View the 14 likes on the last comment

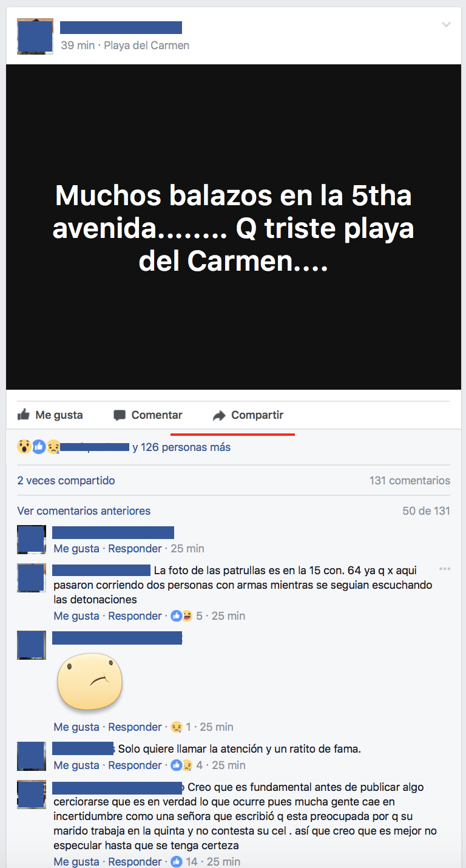pyautogui.click(x=184, y=861)
